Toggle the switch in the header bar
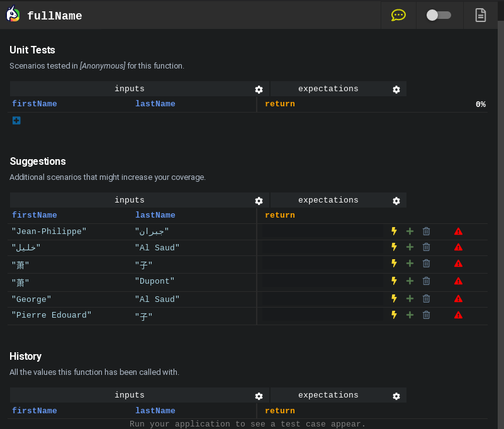This screenshot has height=429, width=504. pos(439,15)
